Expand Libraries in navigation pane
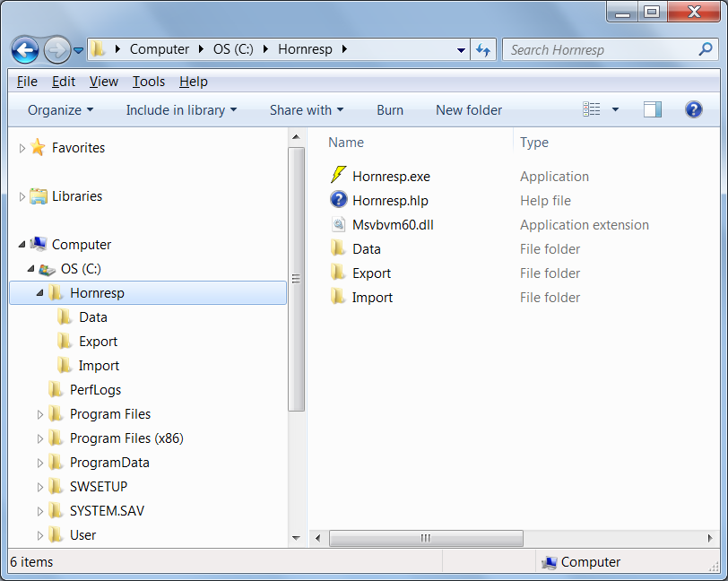The width and height of the screenshot is (728, 581). (22, 196)
